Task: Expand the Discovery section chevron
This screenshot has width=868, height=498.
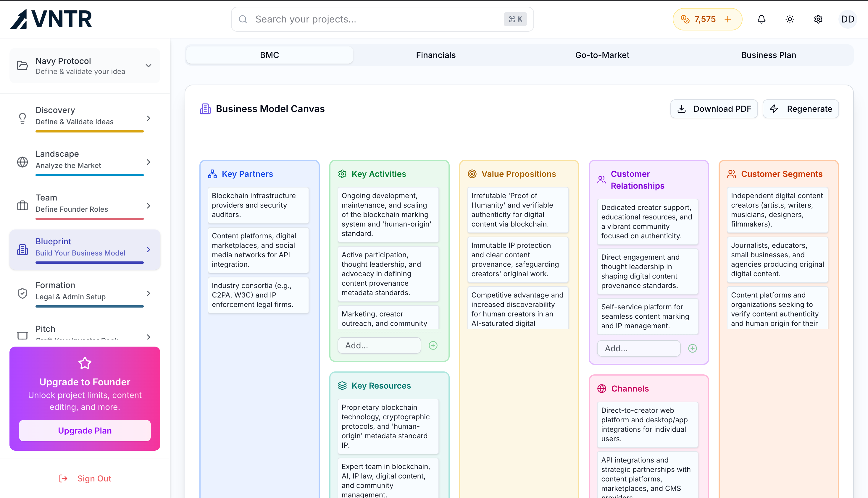Action: coord(148,118)
